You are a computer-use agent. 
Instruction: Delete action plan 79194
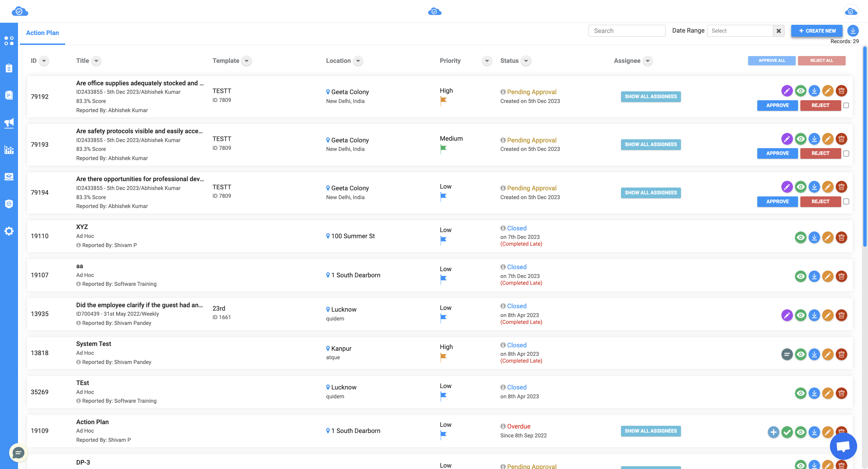(841, 187)
